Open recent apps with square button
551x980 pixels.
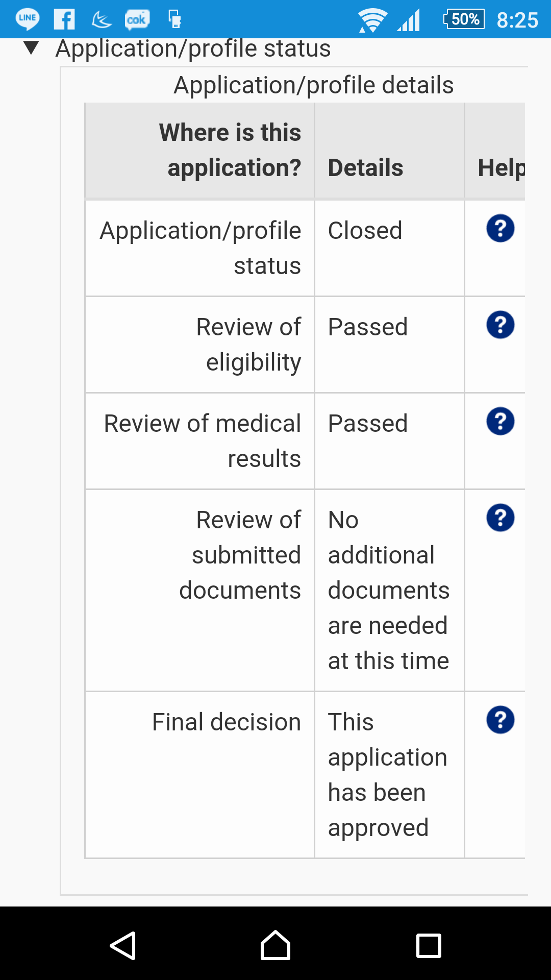[x=429, y=945]
